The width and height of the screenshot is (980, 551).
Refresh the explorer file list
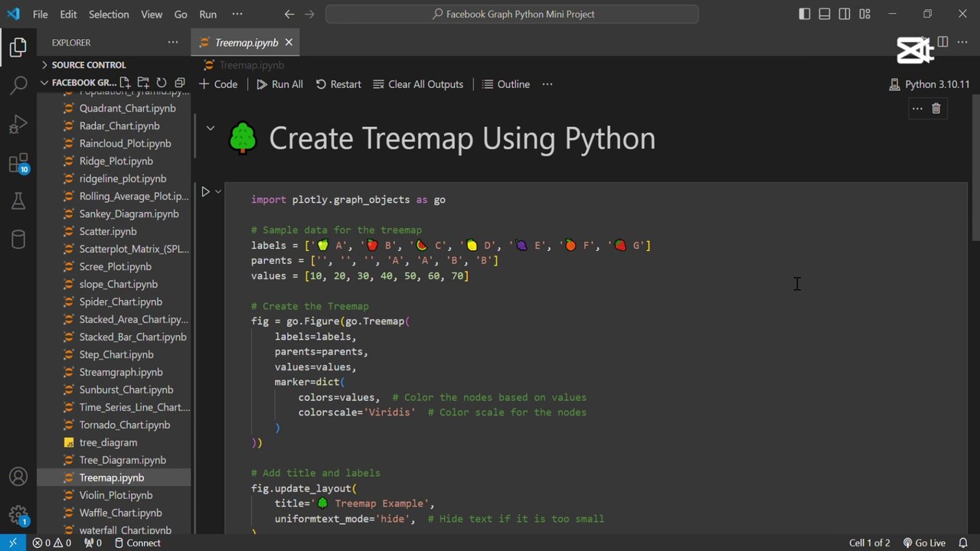click(x=162, y=83)
